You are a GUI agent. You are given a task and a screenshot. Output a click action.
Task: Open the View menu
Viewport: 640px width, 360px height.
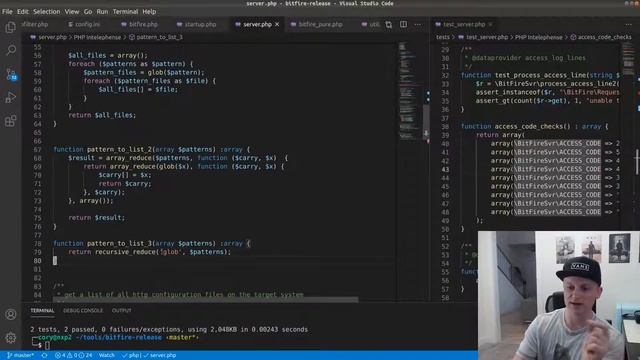coord(72,11)
